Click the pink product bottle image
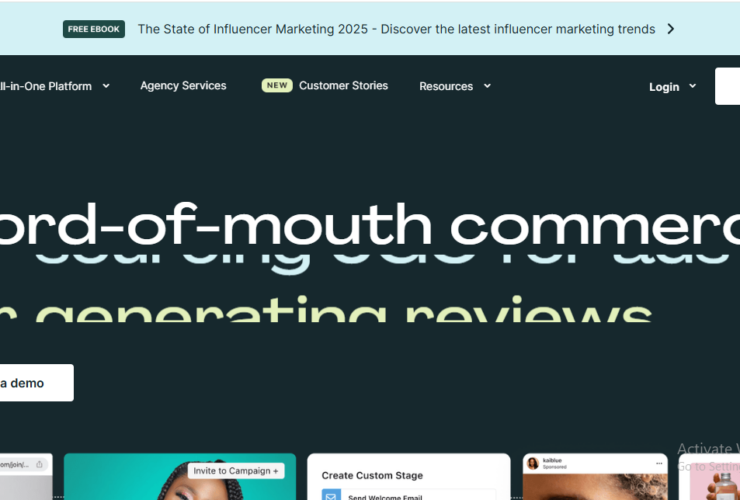 [x=715, y=482]
